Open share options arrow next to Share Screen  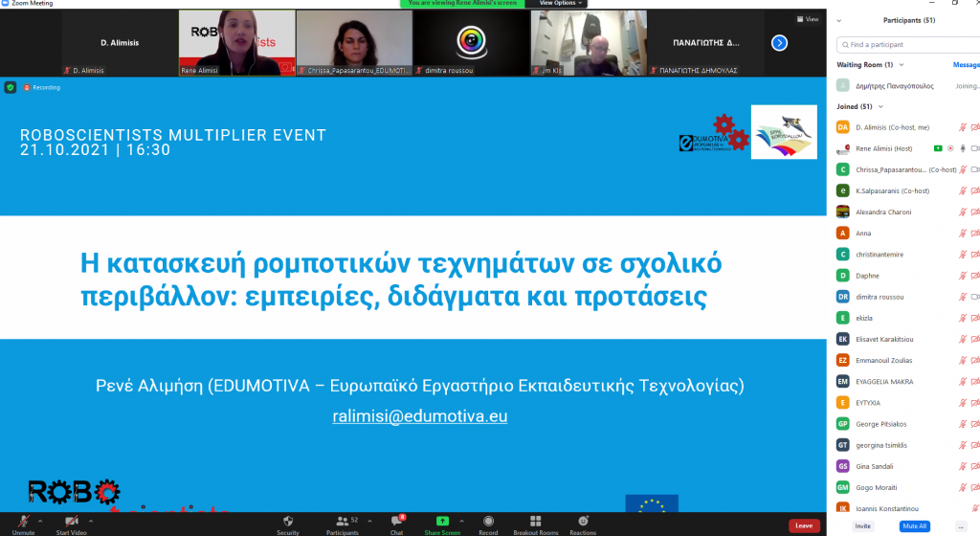[461, 521]
